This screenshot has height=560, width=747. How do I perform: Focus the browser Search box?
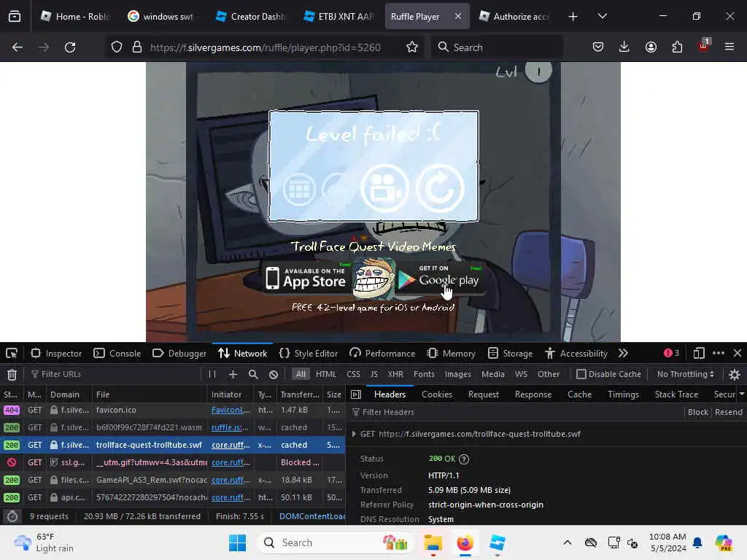coord(497,47)
